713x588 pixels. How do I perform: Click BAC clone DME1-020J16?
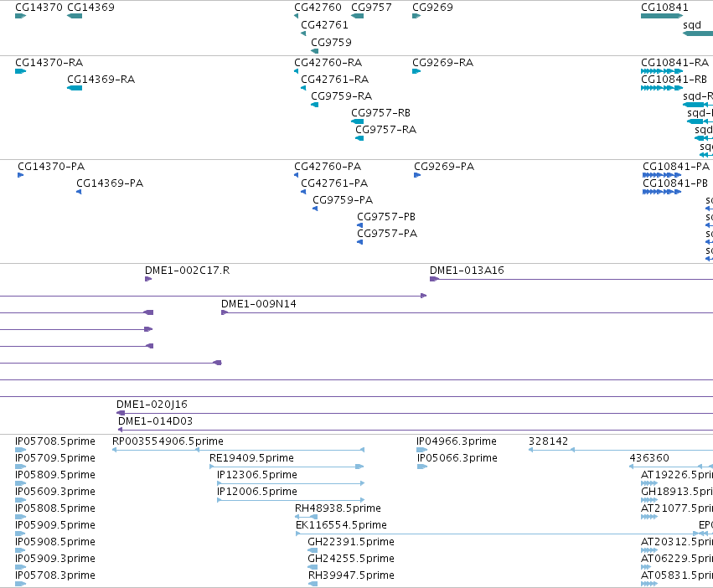(152, 405)
